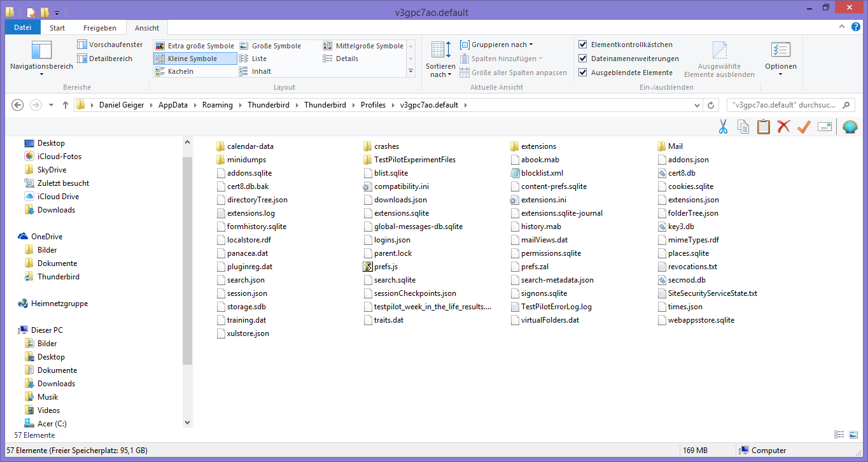Viewport: 868px width, 462px height.
Task: Jump to Roaming in the address bar
Action: 218,105
